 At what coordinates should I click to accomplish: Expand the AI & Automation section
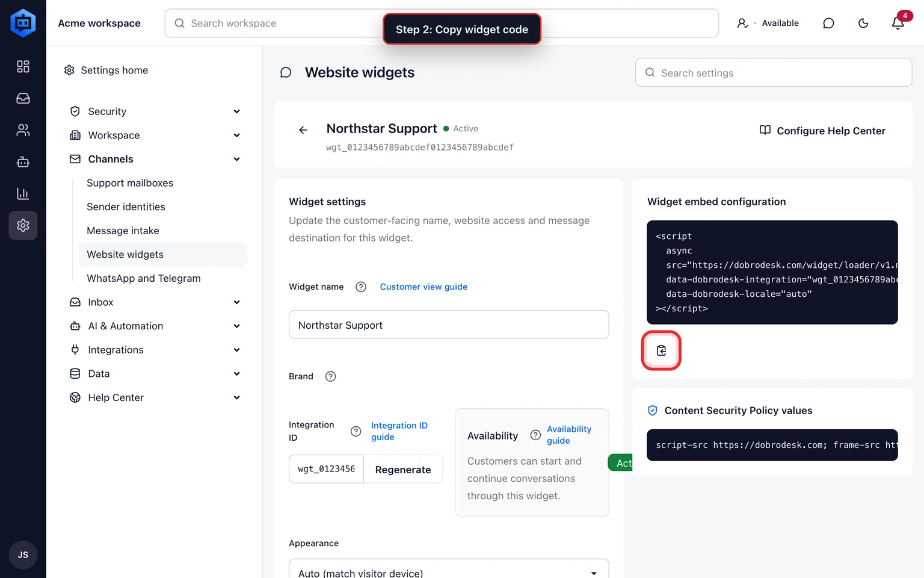[156, 326]
